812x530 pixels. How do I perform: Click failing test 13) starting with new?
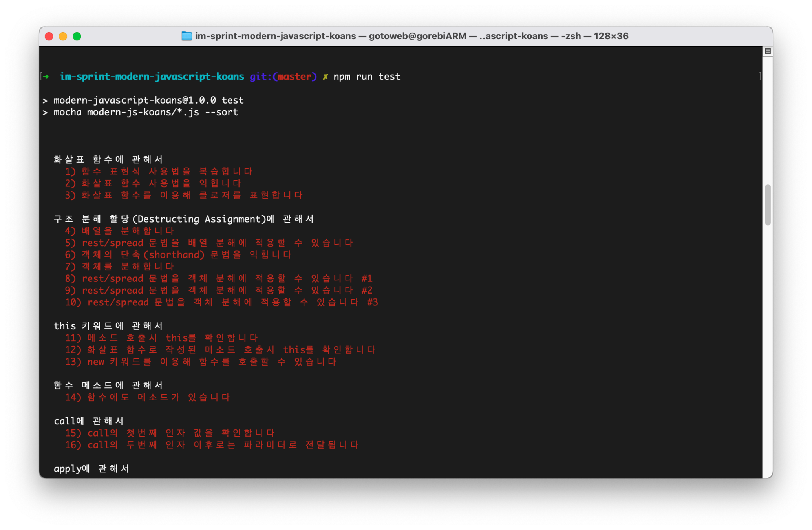point(200,362)
